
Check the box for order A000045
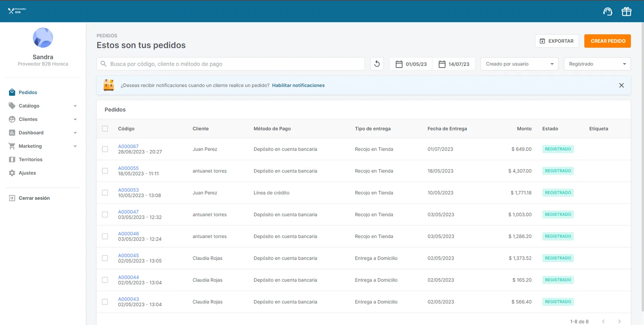(x=105, y=258)
